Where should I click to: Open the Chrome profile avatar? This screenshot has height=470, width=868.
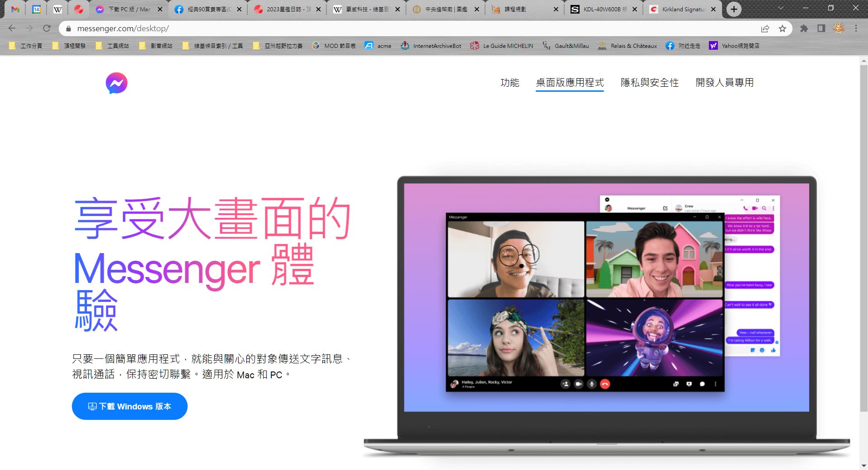(839, 28)
